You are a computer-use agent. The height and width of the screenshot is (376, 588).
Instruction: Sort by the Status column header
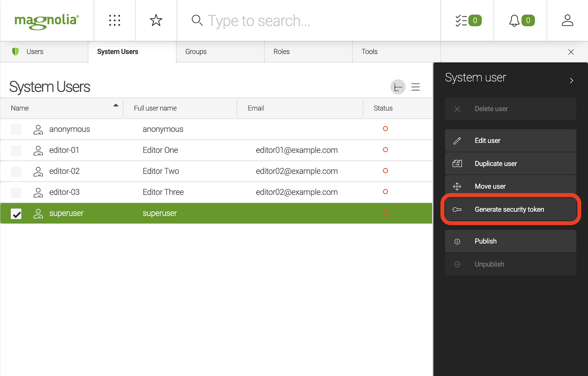coord(383,108)
